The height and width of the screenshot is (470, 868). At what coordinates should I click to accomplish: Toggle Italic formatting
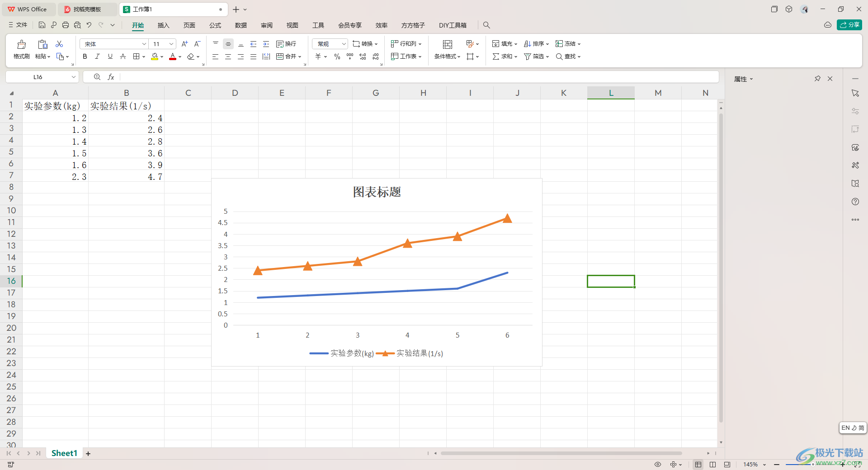pos(97,56)
